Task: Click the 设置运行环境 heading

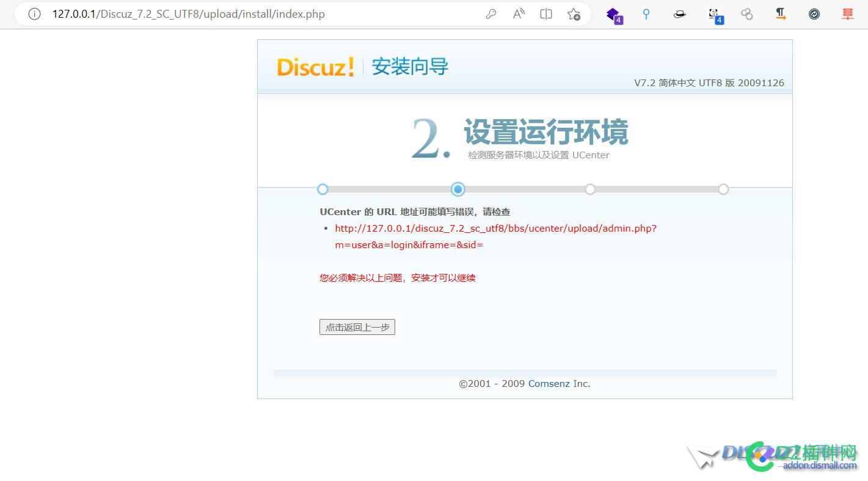Action: (546, 132)
